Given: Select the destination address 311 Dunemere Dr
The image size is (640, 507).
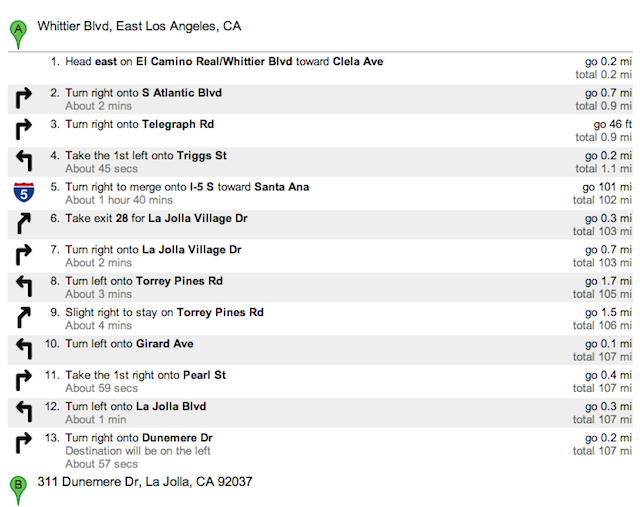Looking at the screenshot, I should click(x=144, y=482).
